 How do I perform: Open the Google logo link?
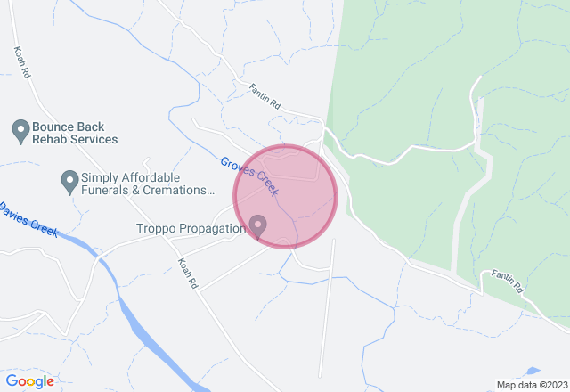(30, 381)
